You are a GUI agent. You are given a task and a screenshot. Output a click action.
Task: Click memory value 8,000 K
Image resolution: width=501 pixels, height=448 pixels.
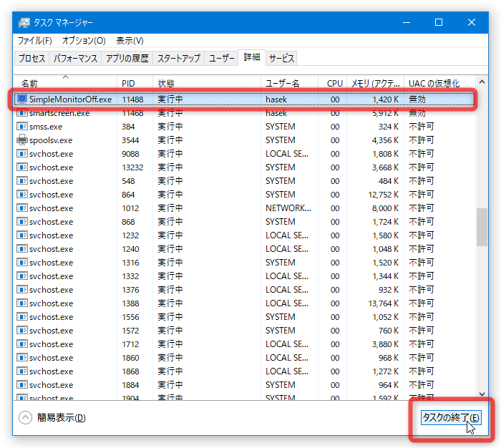click(x=385, y=208)
